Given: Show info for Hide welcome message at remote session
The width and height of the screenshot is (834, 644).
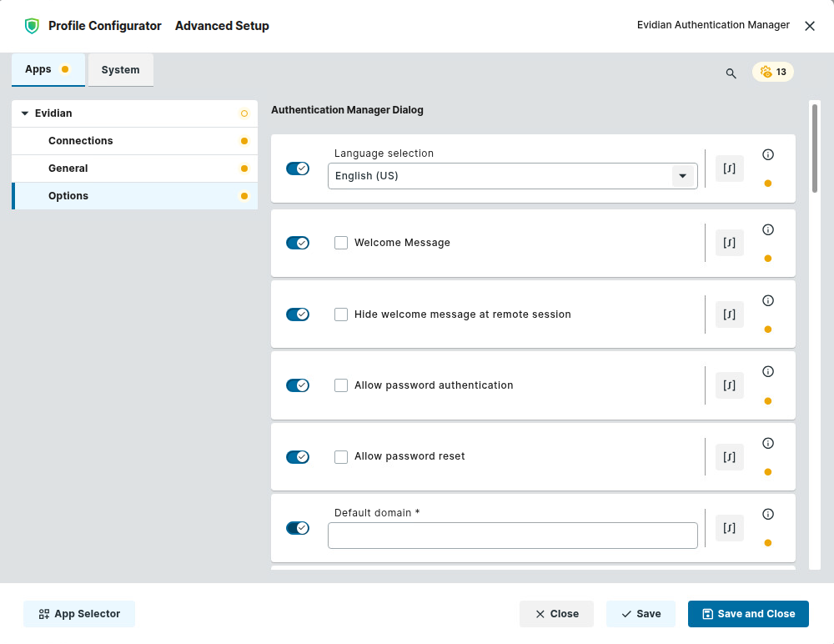Looking at the screenshot, I should (767, 300).
